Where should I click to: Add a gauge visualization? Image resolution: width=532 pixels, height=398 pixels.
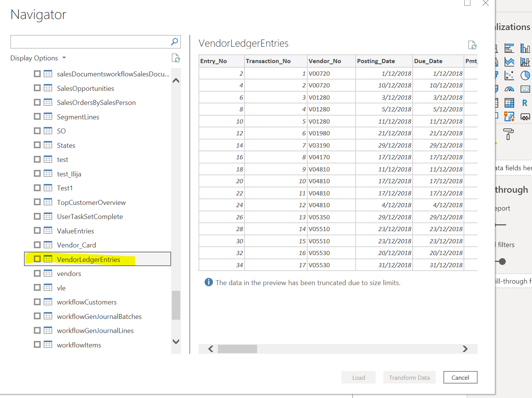pos(509,89)
